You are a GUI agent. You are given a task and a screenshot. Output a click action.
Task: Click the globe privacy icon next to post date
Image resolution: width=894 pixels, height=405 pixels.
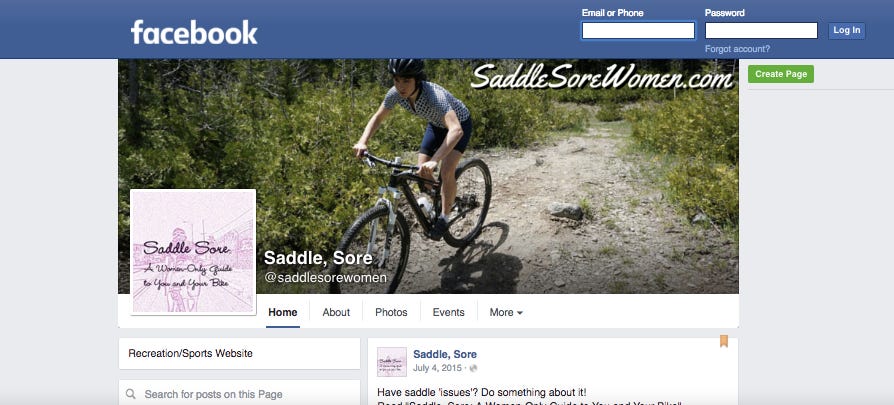(x=473, y=368)
